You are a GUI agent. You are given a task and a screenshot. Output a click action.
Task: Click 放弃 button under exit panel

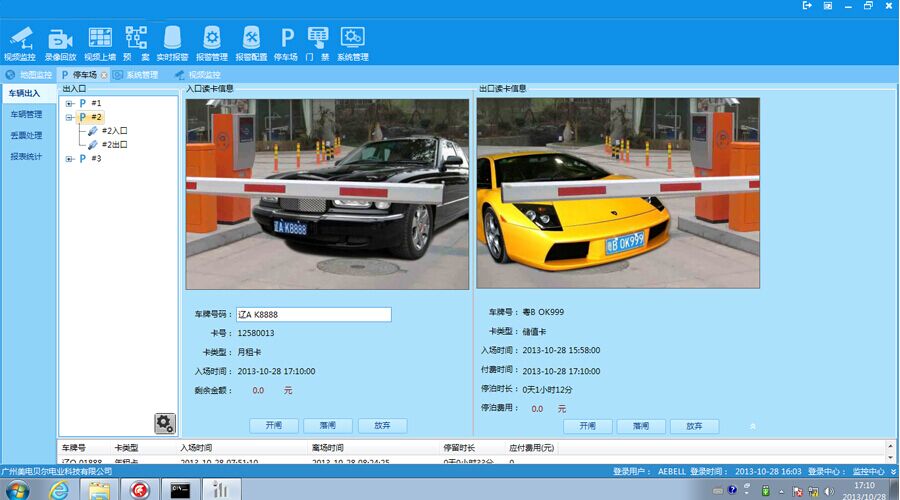pos(694,426)
